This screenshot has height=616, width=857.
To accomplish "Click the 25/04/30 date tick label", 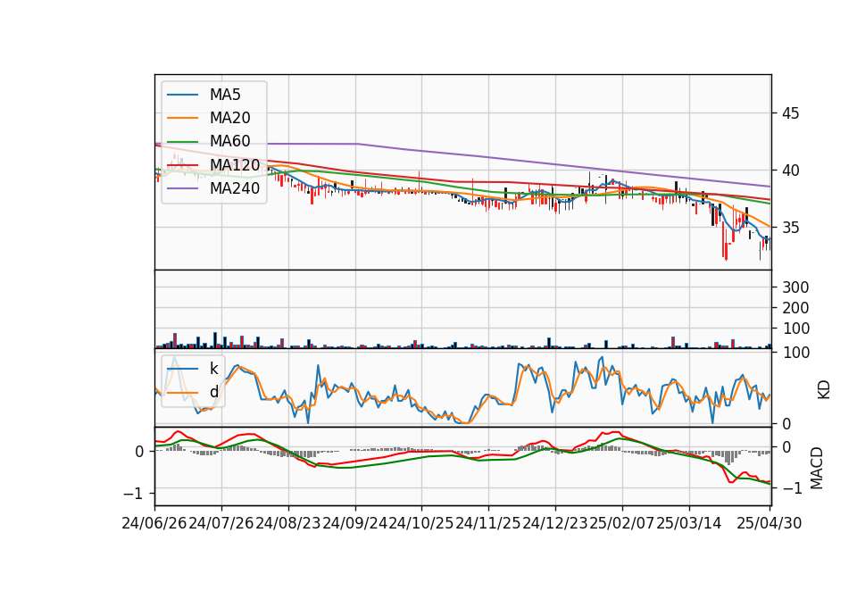I will click(x=770, y=524).
